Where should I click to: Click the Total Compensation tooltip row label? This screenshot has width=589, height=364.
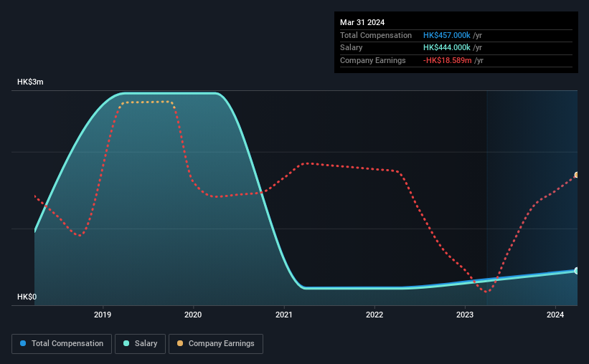(376, 35)
